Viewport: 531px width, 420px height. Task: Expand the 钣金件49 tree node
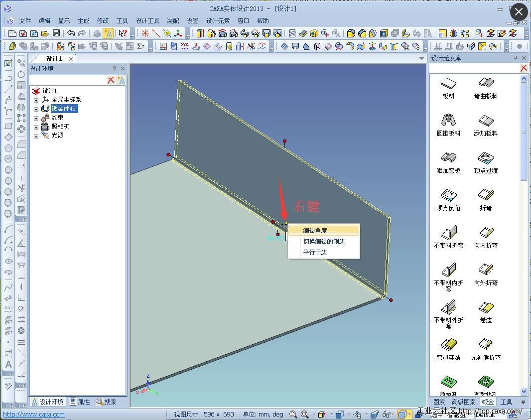36,109
